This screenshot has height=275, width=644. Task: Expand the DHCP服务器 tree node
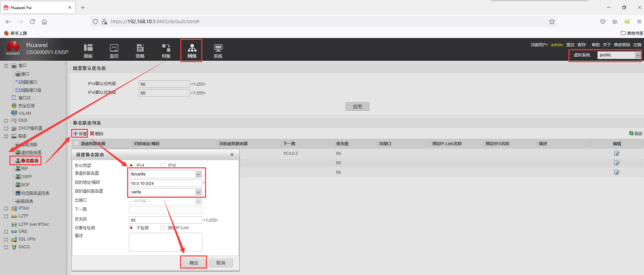(x=6, y=129)
